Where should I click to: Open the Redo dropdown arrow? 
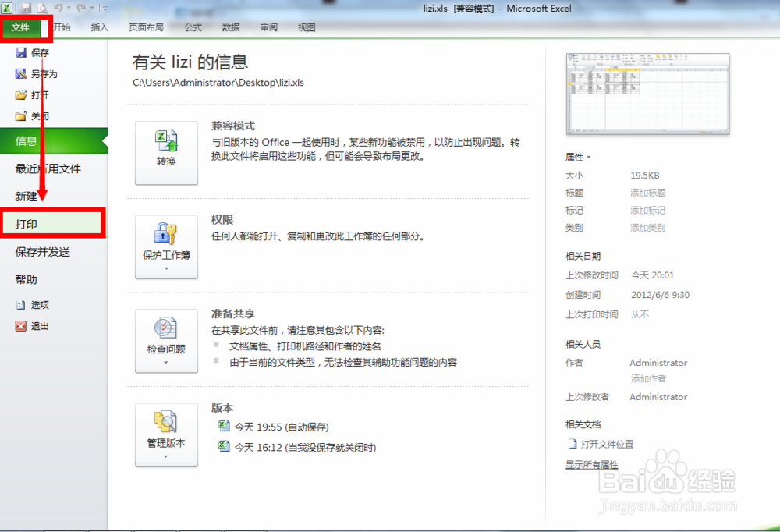point(92,7)
